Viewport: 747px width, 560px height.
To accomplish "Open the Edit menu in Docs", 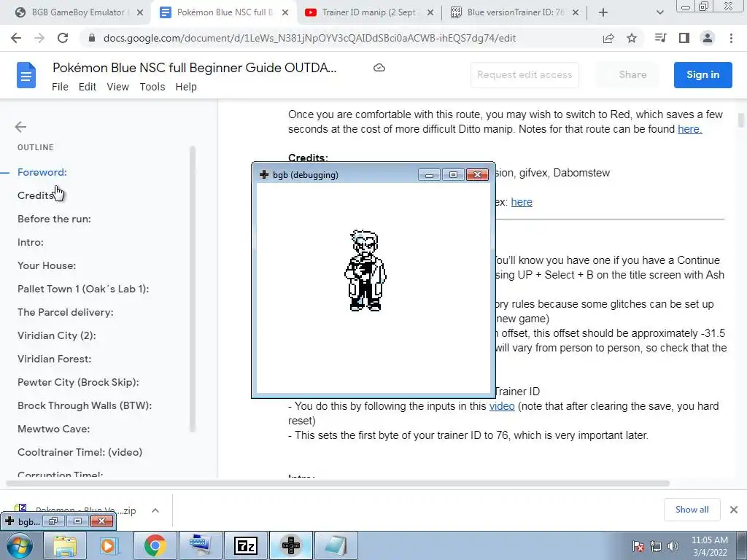I will [x=88, y=87].
